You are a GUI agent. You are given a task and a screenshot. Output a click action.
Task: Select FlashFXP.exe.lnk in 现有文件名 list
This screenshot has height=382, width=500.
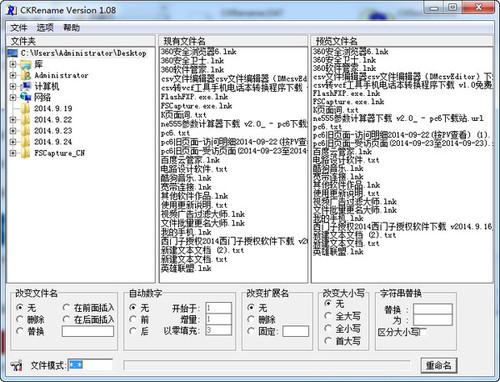[x=194, y=97]
